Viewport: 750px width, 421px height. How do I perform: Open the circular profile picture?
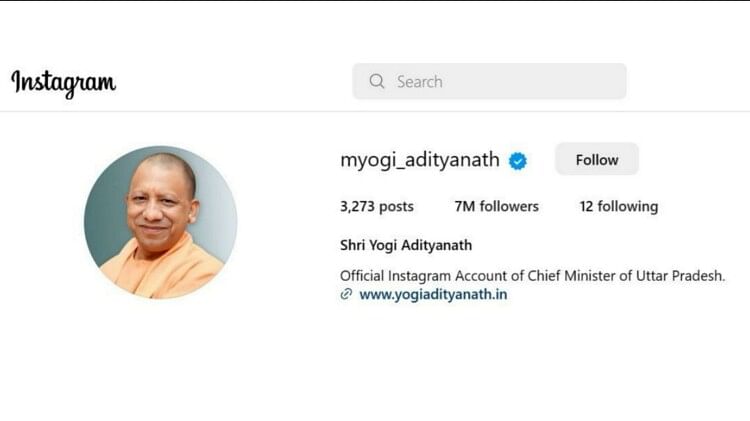pos(161,222)
